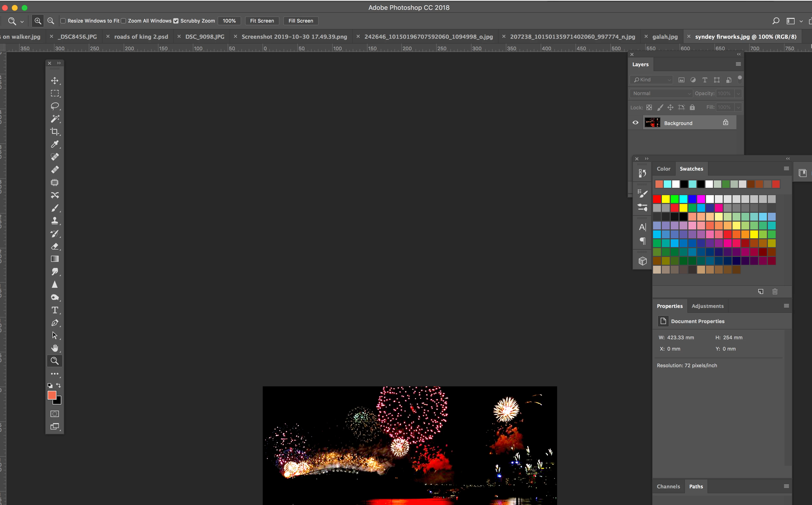The image size is (812, 505).
Task: Select the Clone Stamp tool
Action: (x=54, y=221)
